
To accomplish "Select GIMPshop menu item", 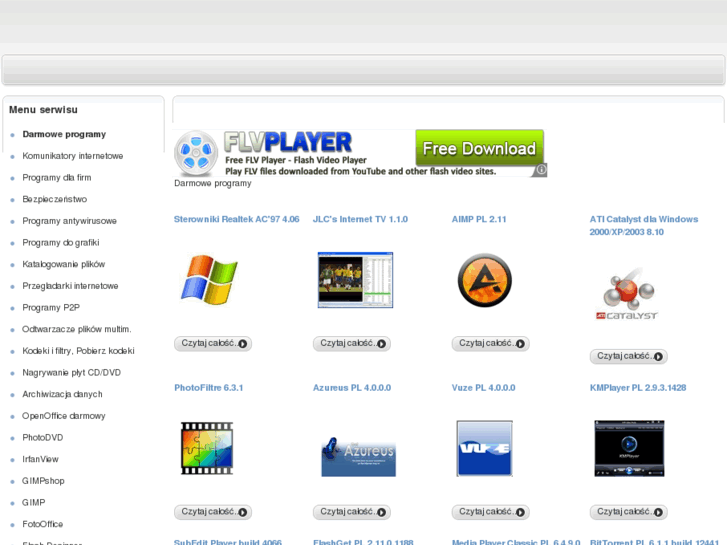I will (x=43, y=481).
